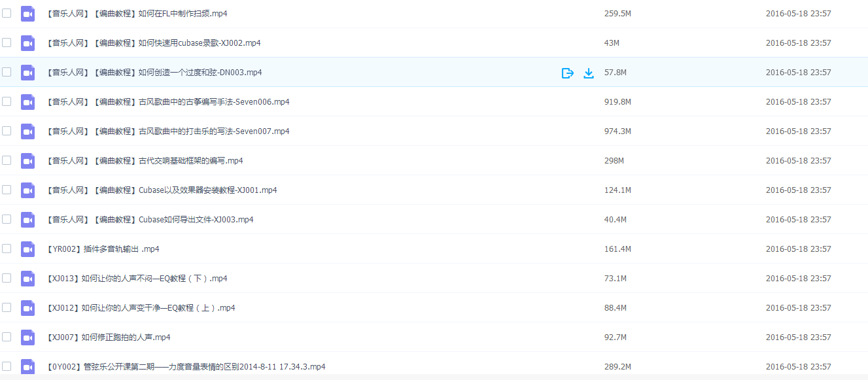Open 【OY002】管弦乐公开课第二期 file
Viewport: 868px width, 380px height.
pos(186,367)
